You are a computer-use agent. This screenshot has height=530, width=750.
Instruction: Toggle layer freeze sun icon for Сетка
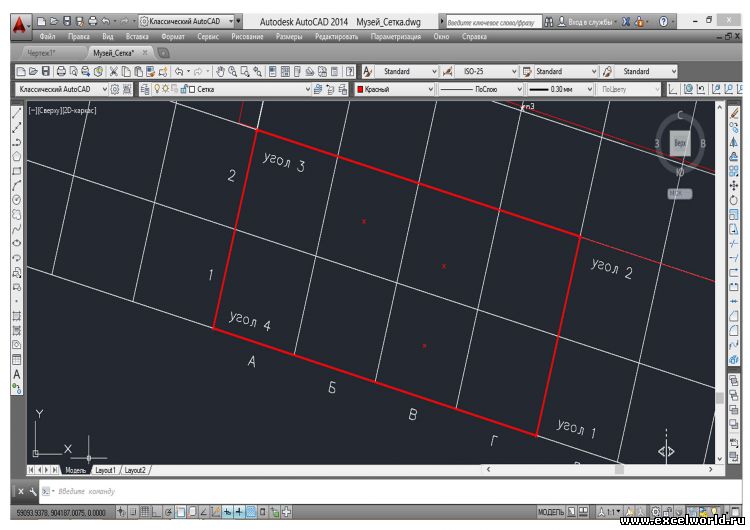tap(165, 89)
